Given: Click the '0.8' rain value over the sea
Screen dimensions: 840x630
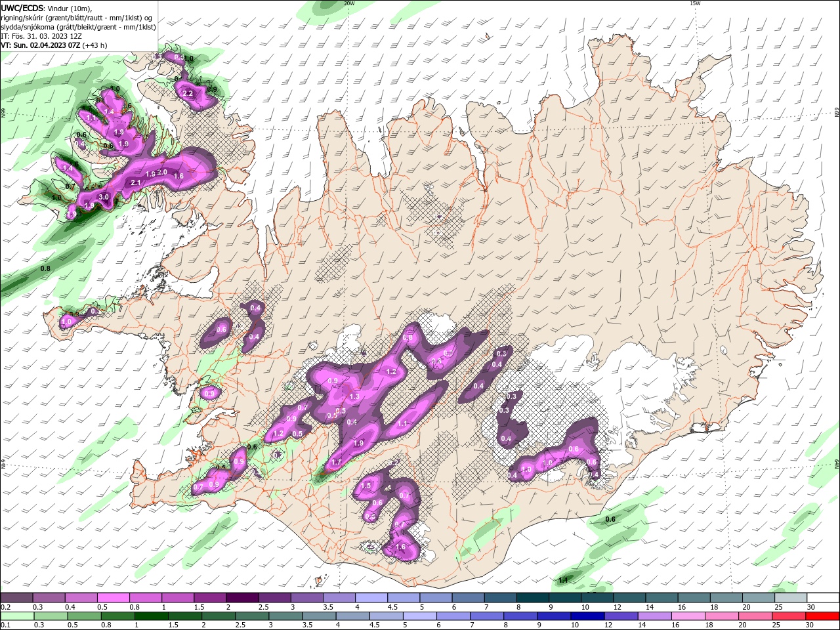Looking at the screenshot, I should tap(45, 268).
